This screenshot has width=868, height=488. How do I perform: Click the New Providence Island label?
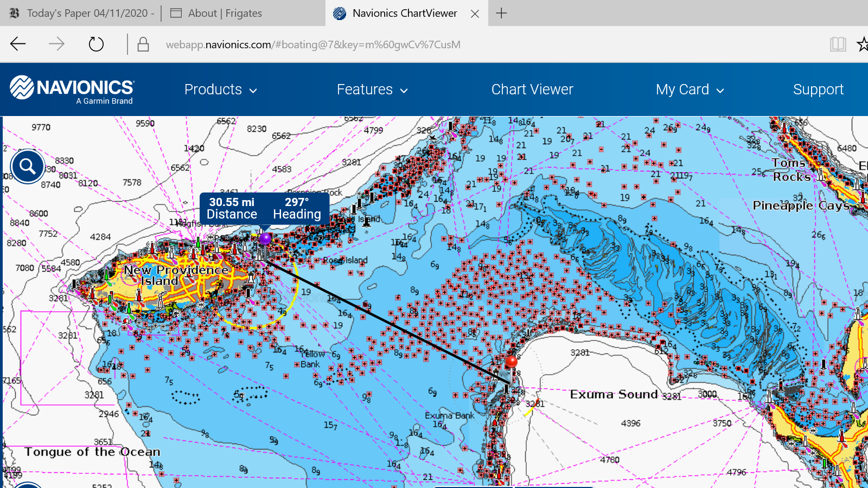[x=176, y=275]
